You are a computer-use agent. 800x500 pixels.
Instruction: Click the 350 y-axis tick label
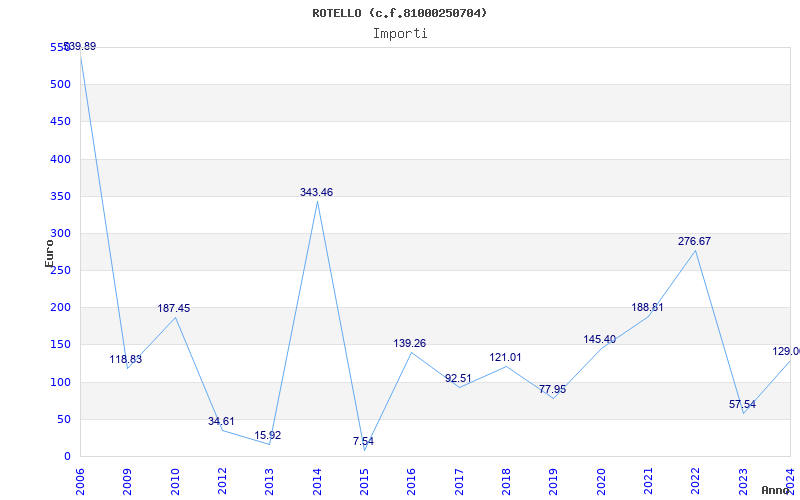[60, 196]
